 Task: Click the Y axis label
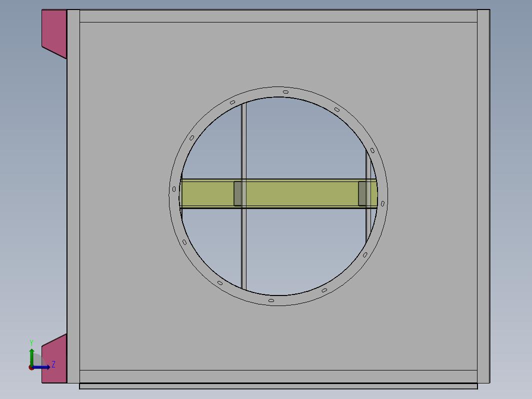31,342
